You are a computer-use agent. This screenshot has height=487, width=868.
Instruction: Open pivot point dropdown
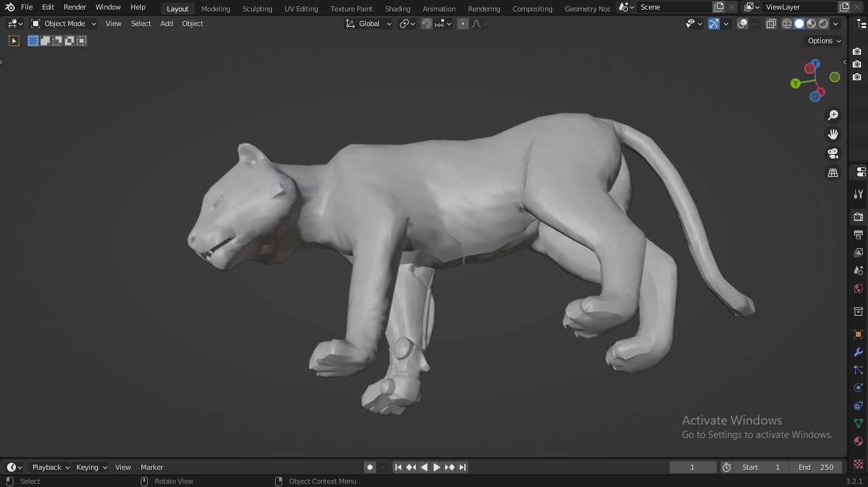408,24
